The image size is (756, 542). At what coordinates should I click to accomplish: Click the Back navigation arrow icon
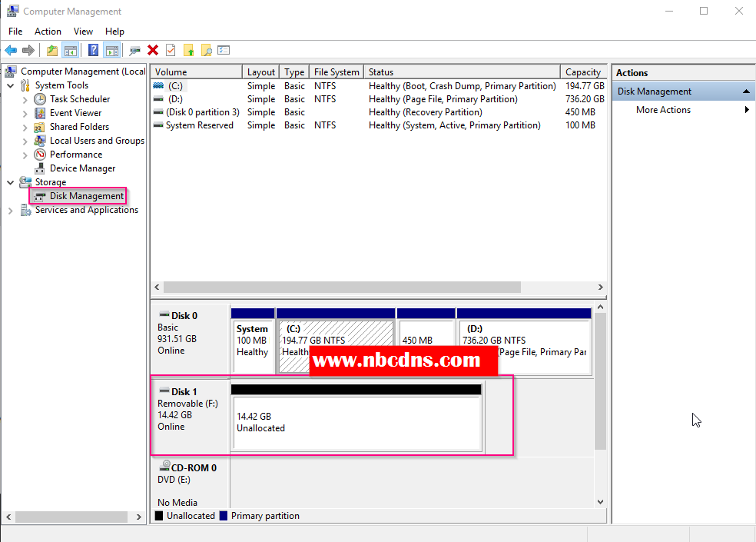[x=11, y=49]
